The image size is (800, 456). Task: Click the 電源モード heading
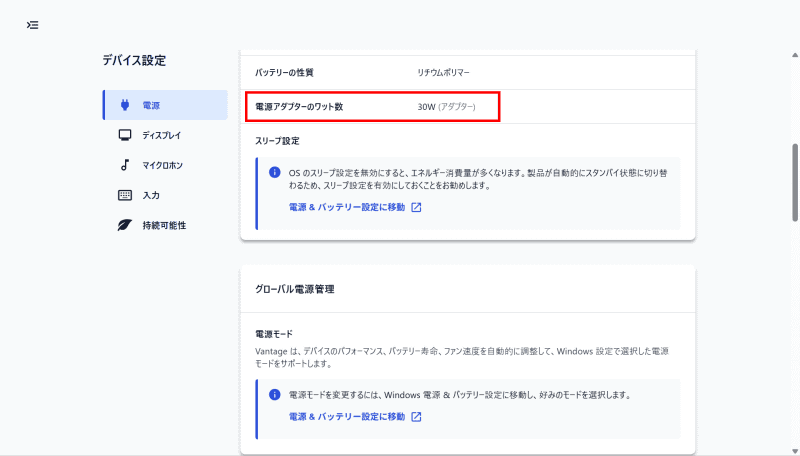[x=274, y=334]
